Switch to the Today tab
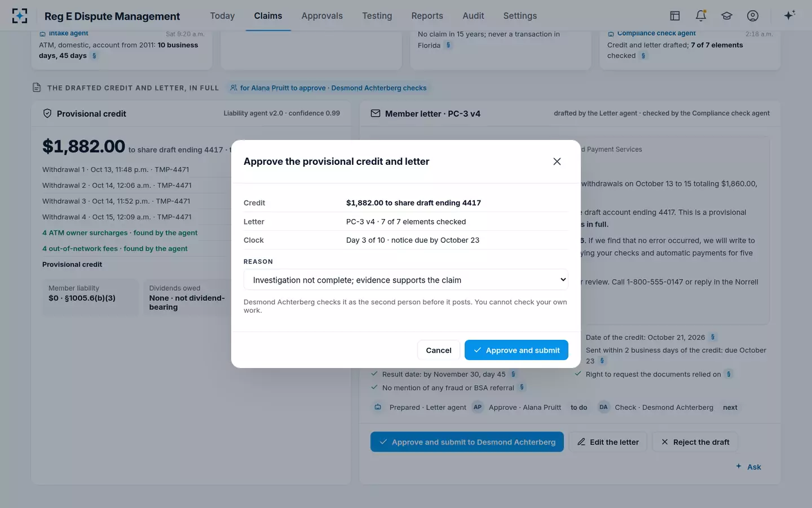The height and width of the screenshot is (508, 812). pyautogui.click(x=222, y=16)
